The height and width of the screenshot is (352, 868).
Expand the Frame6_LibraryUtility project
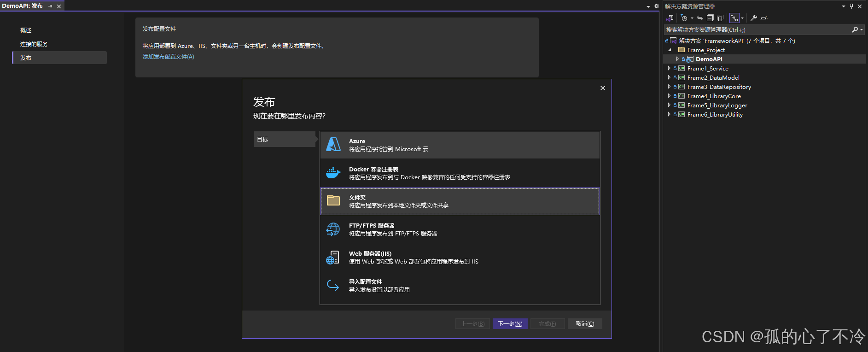[669, 114]
